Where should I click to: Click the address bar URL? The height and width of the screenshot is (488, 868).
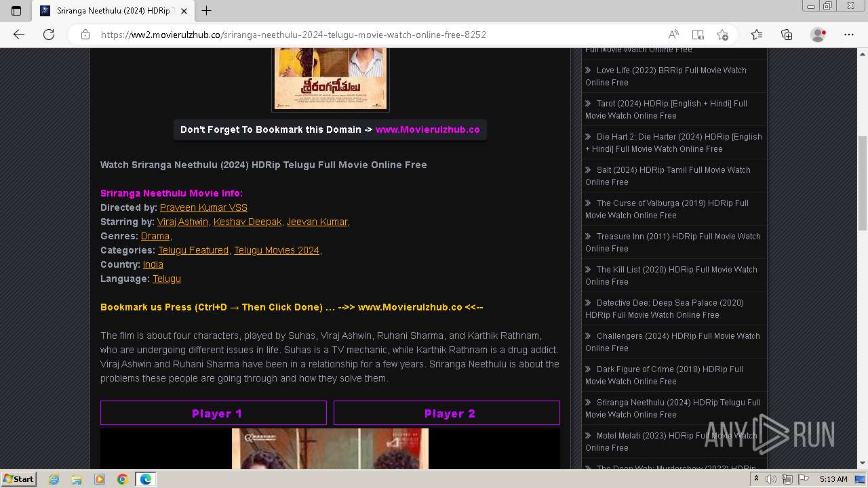[294, 35]
